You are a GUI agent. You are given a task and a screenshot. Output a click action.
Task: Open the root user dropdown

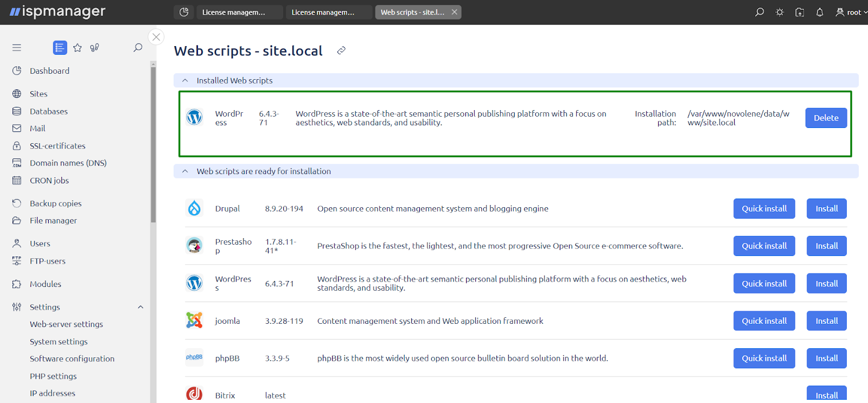(851, 12)
